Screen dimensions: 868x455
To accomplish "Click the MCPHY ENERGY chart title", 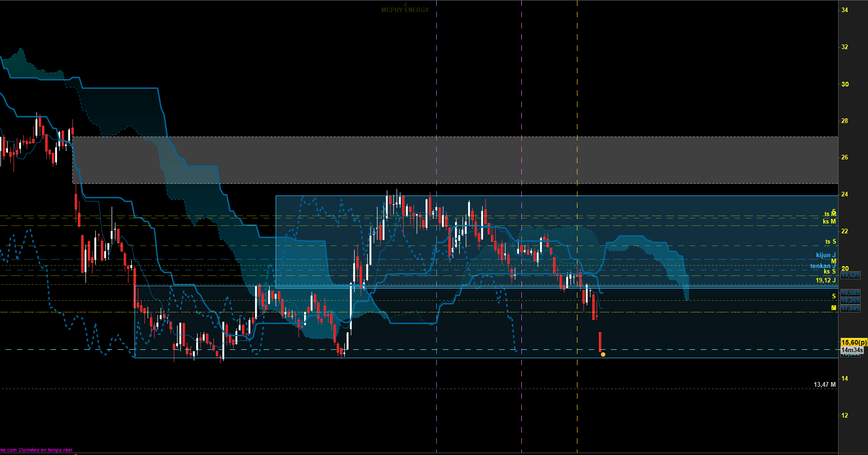I will [x=405, y=10].
